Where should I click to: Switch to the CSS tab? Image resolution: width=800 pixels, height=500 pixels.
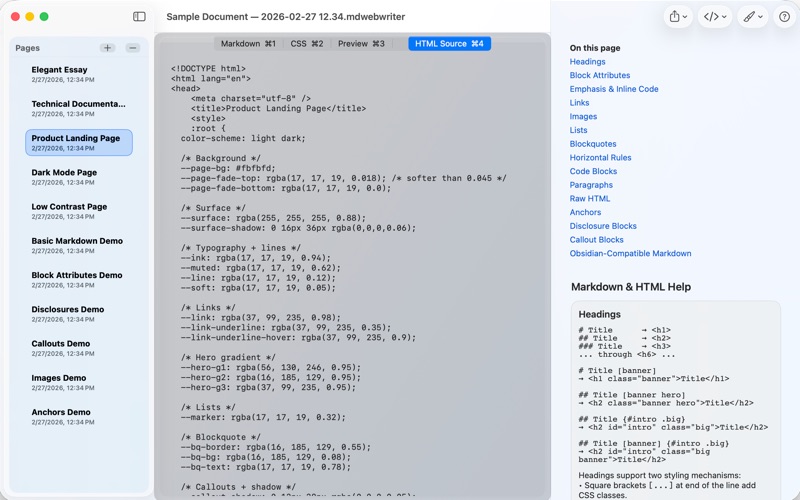pos(307,43)
